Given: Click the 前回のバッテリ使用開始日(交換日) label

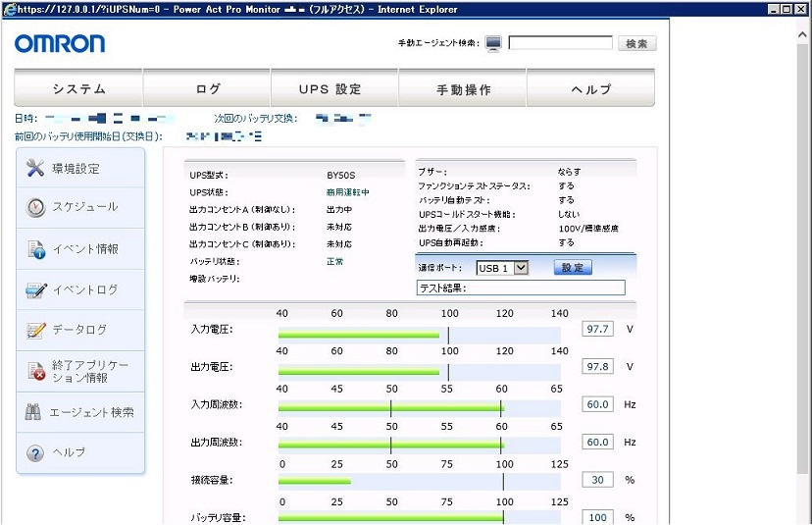Looking at the screenshot, I should pyautogui.click(x=88, y=136).
